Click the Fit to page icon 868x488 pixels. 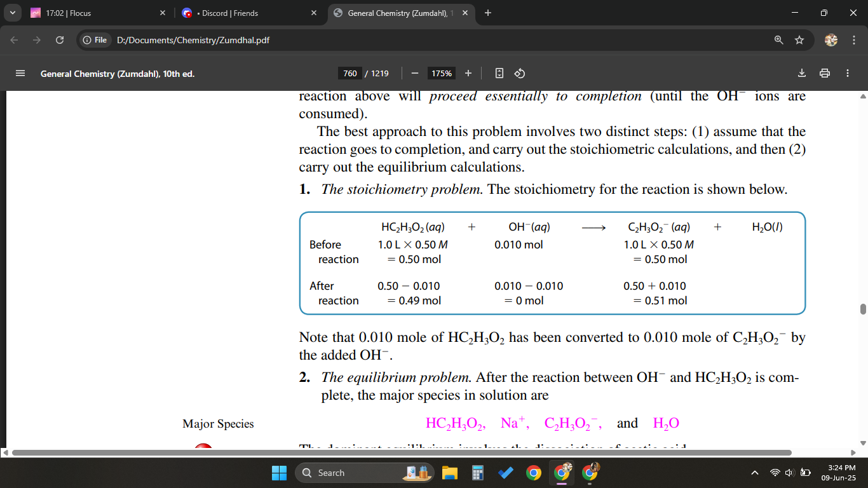[x=499, y=73]
